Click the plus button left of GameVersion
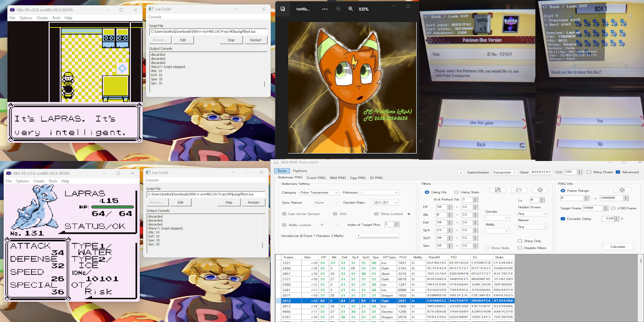 461,172
